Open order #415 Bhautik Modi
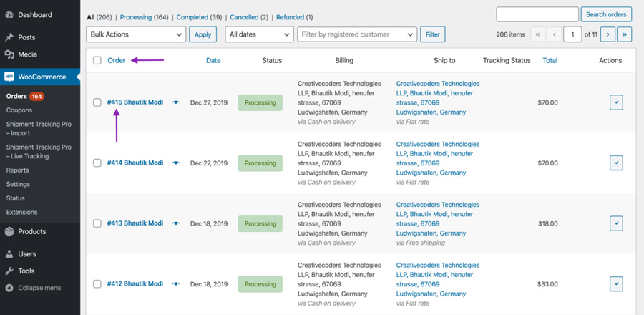 pyautogui.click(x=135, y=102)
